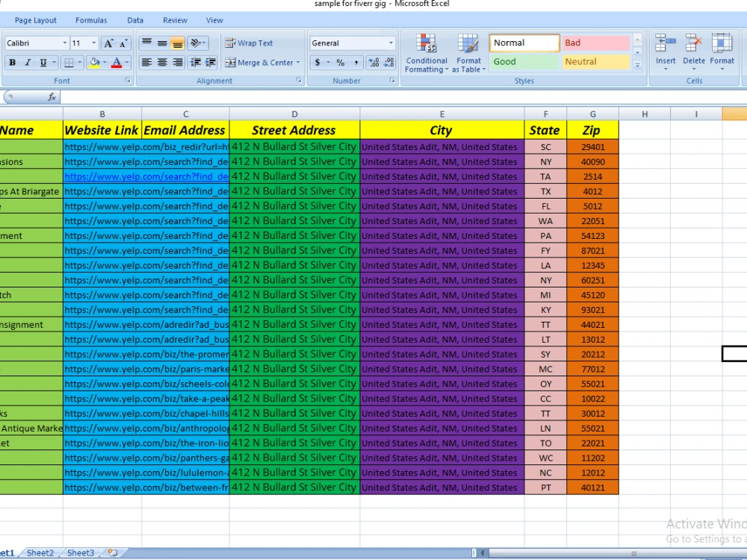Open Format cells menu
747x560 pixels.
(722, 52)
